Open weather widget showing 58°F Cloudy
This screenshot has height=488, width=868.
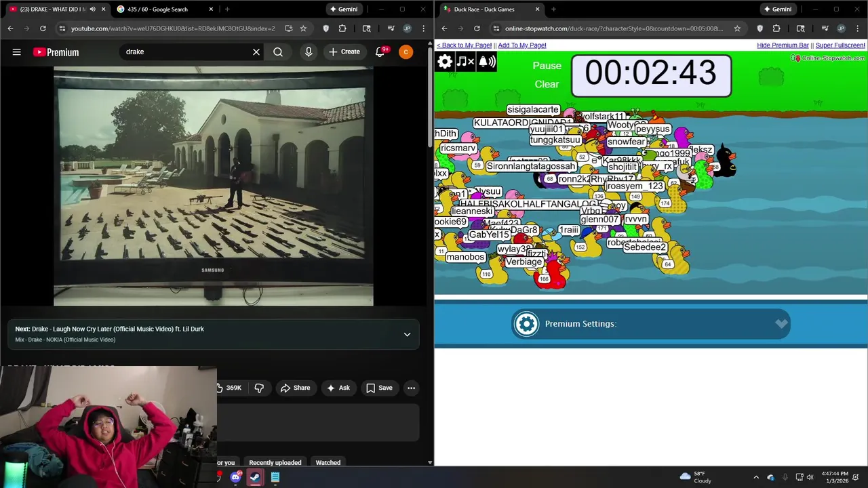coord(697,477)
